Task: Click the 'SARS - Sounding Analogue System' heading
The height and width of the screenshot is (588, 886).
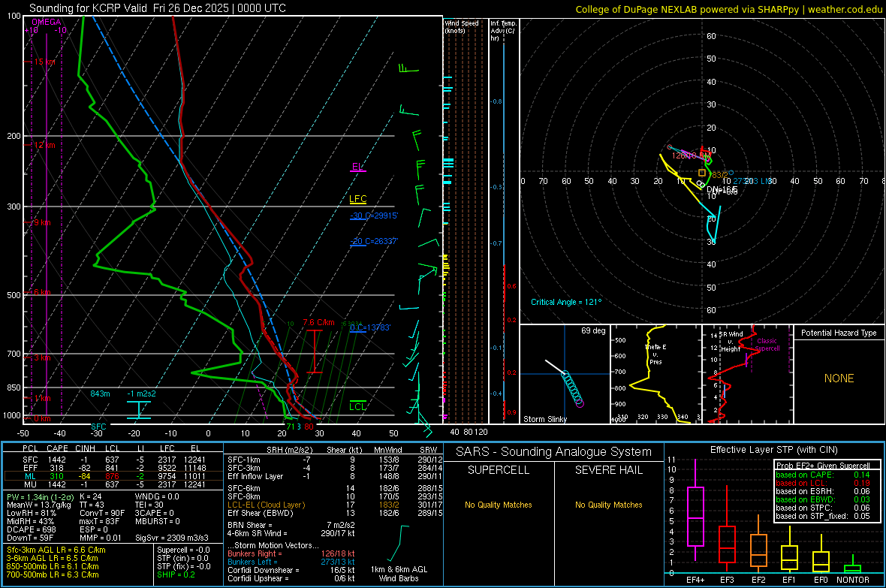Action: [554, 452]
